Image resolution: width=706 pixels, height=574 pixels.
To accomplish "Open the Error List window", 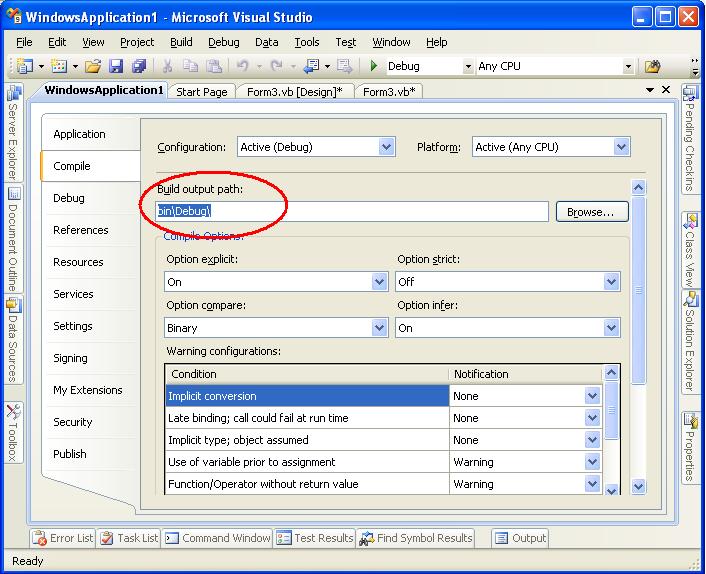I will tap(63, 538).
